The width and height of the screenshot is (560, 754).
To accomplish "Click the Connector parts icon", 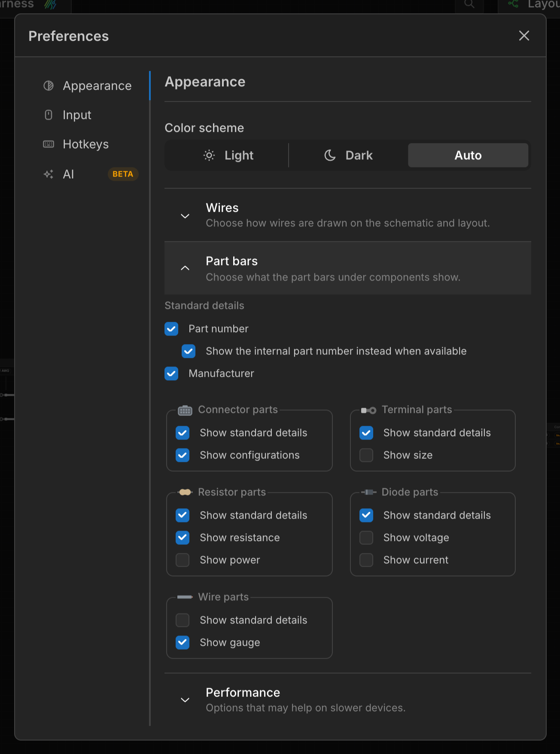I will [x=185, y=410].
